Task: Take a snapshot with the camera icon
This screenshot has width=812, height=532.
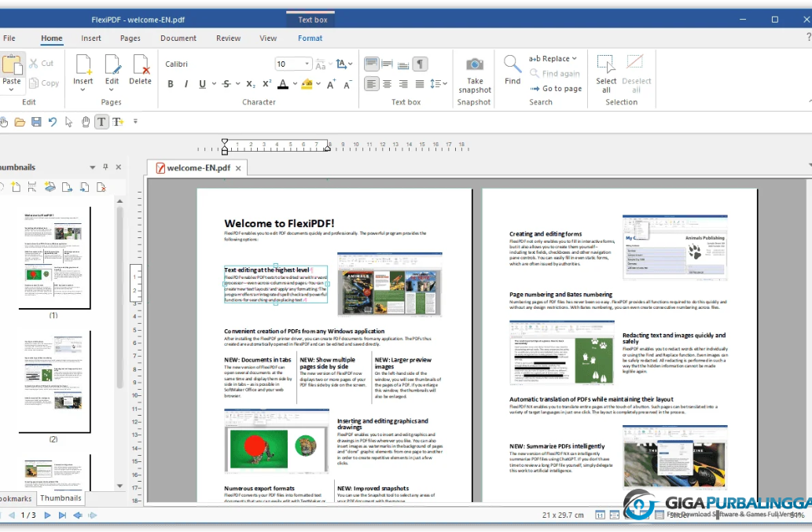Action: pyautogui.click(x=474, y=64)
